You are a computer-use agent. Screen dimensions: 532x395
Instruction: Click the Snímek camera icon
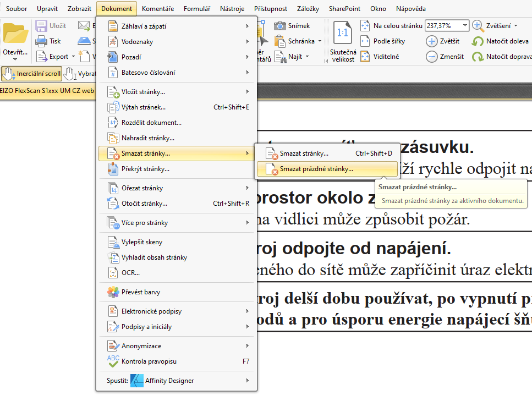[x=280, y=26]
